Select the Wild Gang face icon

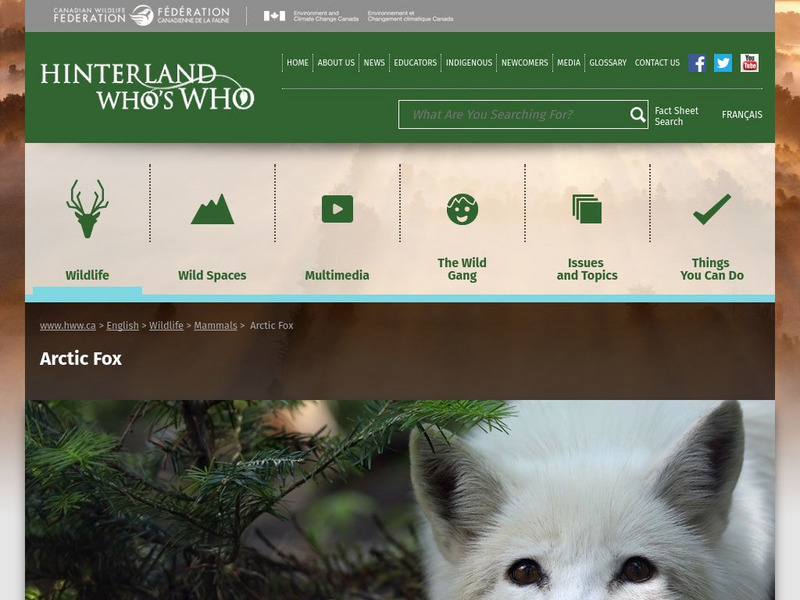(x=462, y=209)
